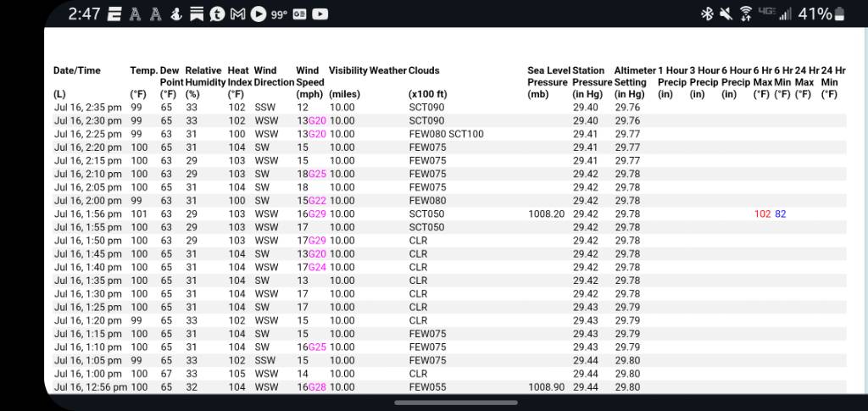Click the G24 gust value
The height and width of the screenshot is (411, 868).
317,267
